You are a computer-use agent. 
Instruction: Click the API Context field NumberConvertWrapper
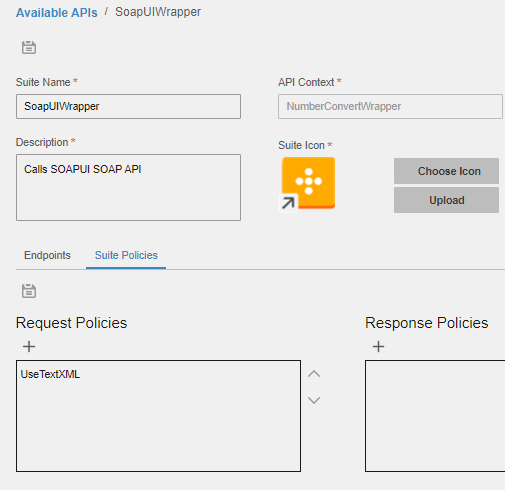(390, 106)
